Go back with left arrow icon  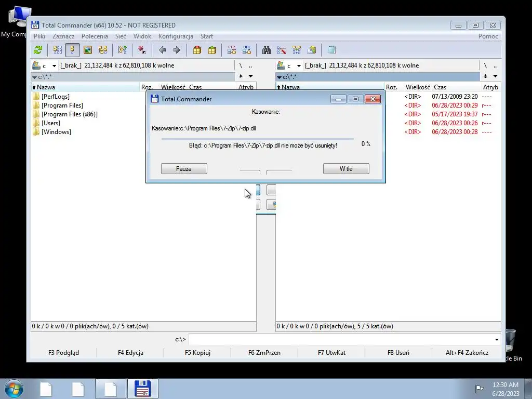pos(162,50)
